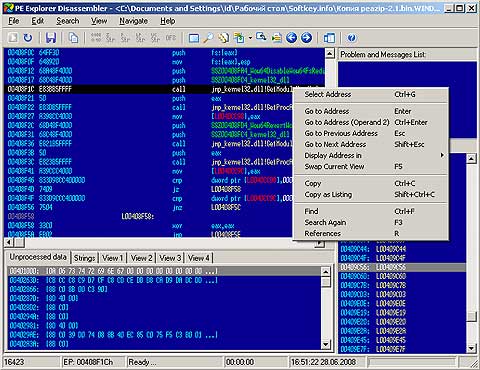Screen dimensions: 480x370
Task: Click the toolbar icon with monitor and magnifier
Action: tap(261, 37)
